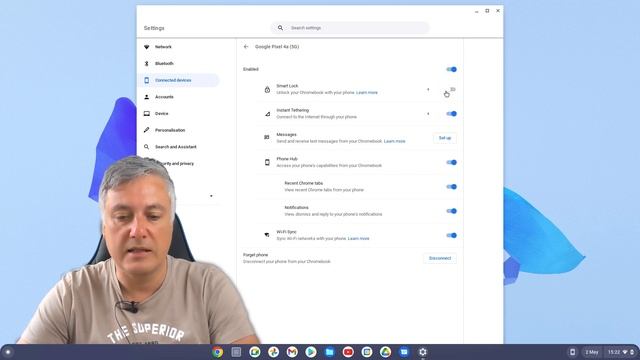Click the Settings gear on the shelf
Viewport: 640px width, 360px height.
pyautogui.click(x=423, y=352)
